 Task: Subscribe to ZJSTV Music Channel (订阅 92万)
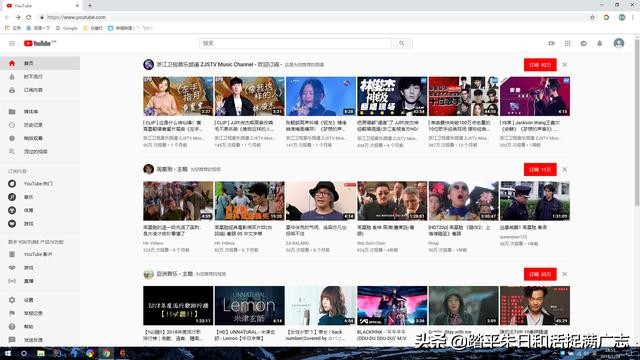pos(540,65)
